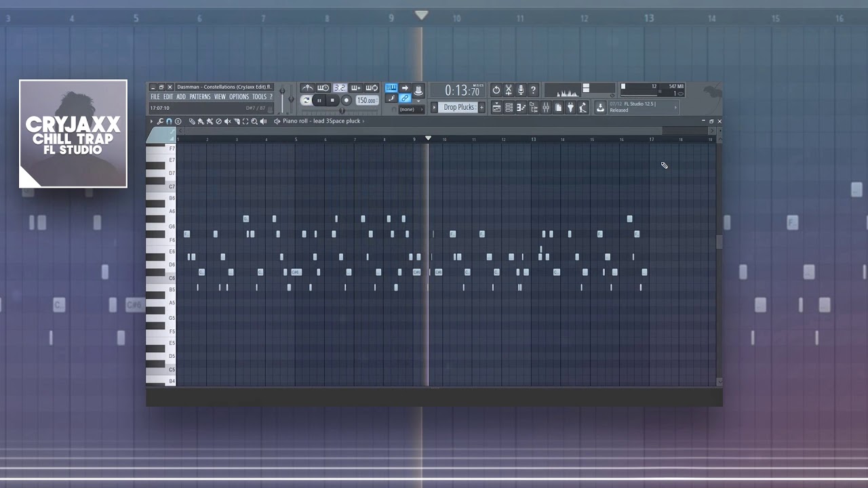Toggle overdub blend recording
Viewport: 868px width, 488px height.
(356, 87)
